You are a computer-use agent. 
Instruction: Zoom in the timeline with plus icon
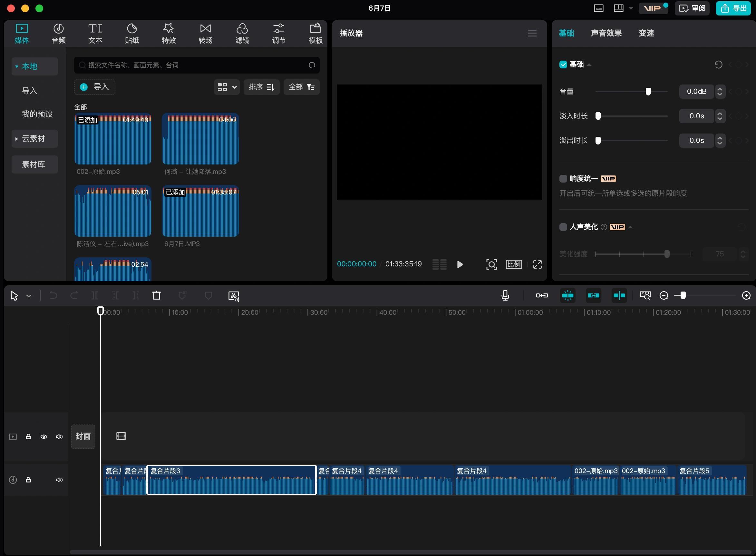[x=746, y=296]
